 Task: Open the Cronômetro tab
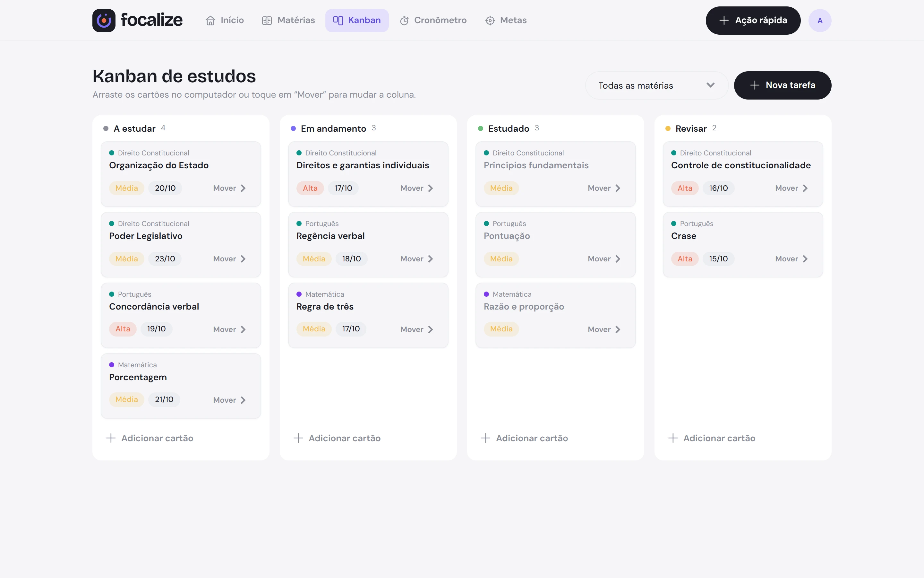[x=433, y=20]
